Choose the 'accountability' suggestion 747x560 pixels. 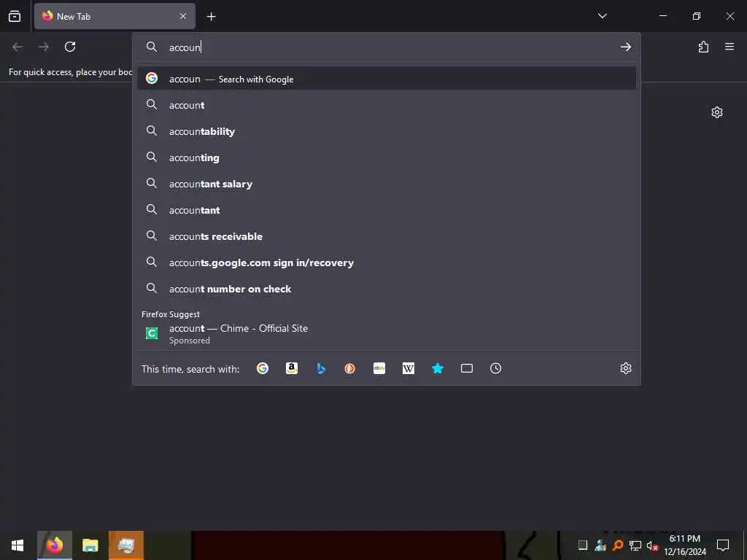click(387, 131)
